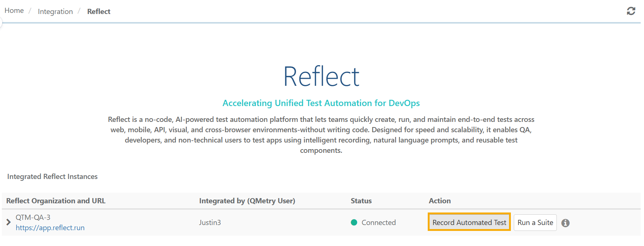Click Record Automated Test button
Screen dimensions: 644x246
pos(469,222)
